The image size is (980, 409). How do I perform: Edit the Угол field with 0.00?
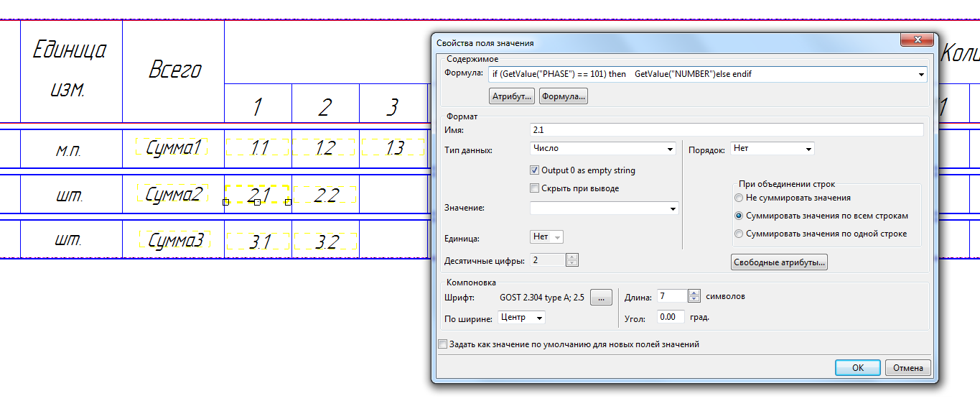click(x=671, y=317)
